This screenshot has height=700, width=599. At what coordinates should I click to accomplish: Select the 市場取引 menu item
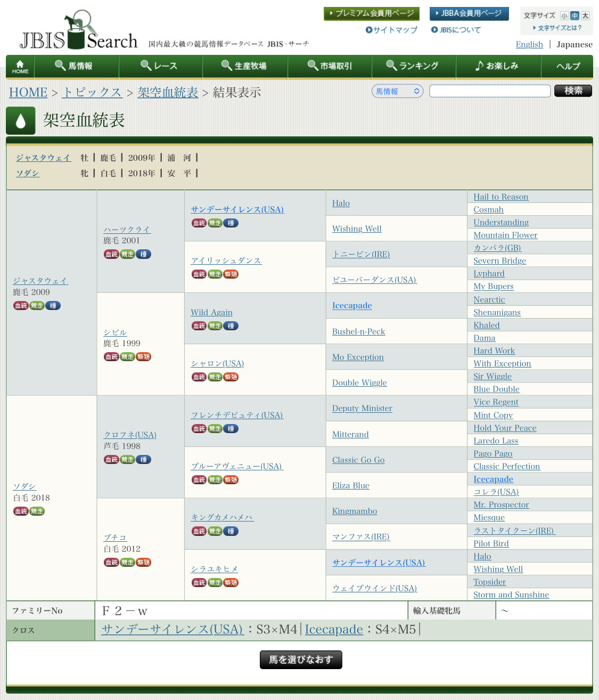(x=330, y=66)
